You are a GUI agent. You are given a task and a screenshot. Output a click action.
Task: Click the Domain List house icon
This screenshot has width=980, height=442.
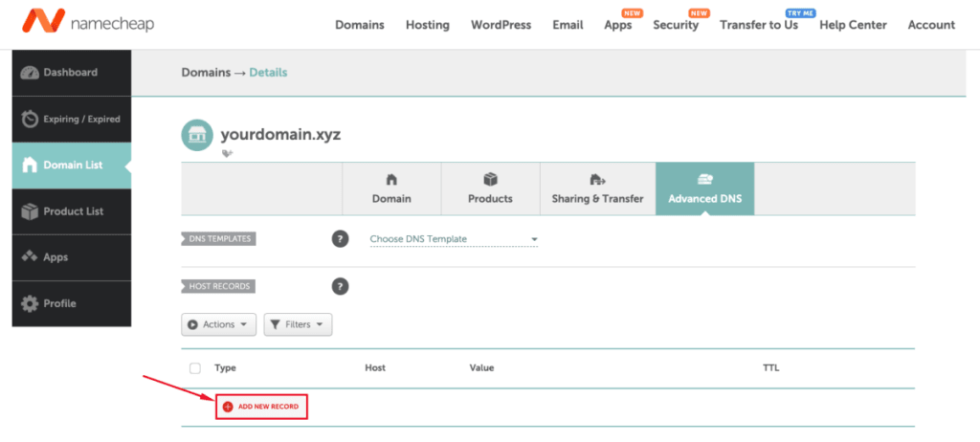(x=30, y=166)
